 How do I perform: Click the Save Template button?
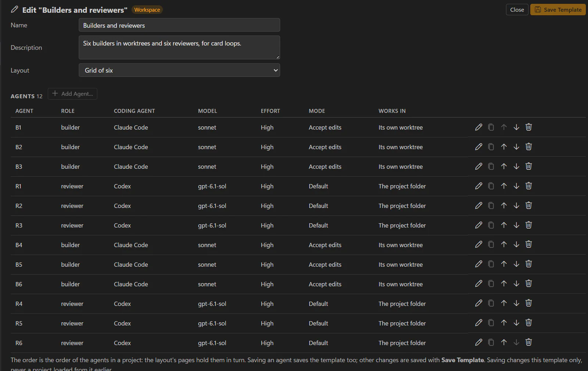558,10
